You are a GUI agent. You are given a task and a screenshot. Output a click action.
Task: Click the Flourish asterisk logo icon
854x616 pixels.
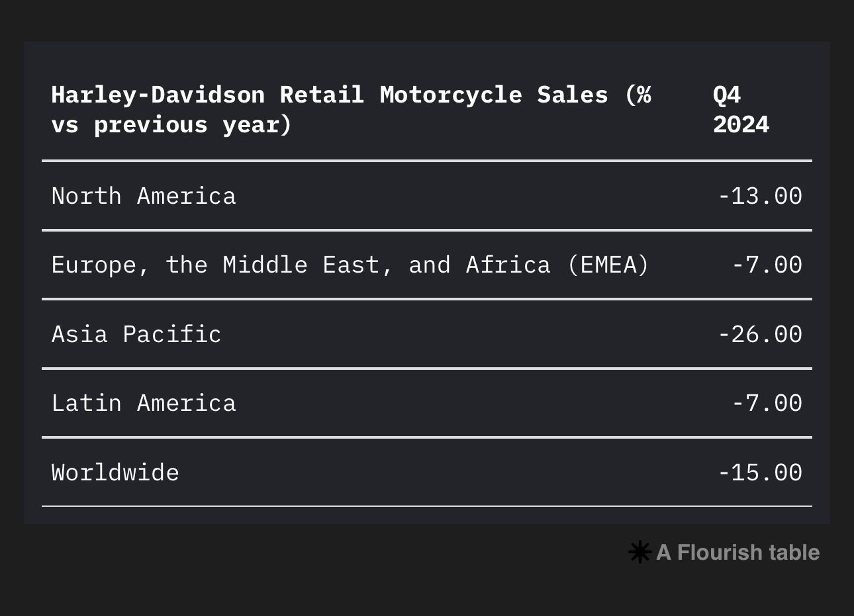(x=640, y=552)
